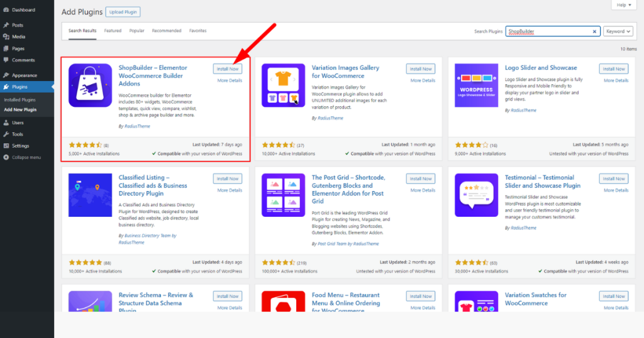
Task: Open Testimonial Slider and Showcase title link
Action: pyautogui.click(x=543, y=182)
